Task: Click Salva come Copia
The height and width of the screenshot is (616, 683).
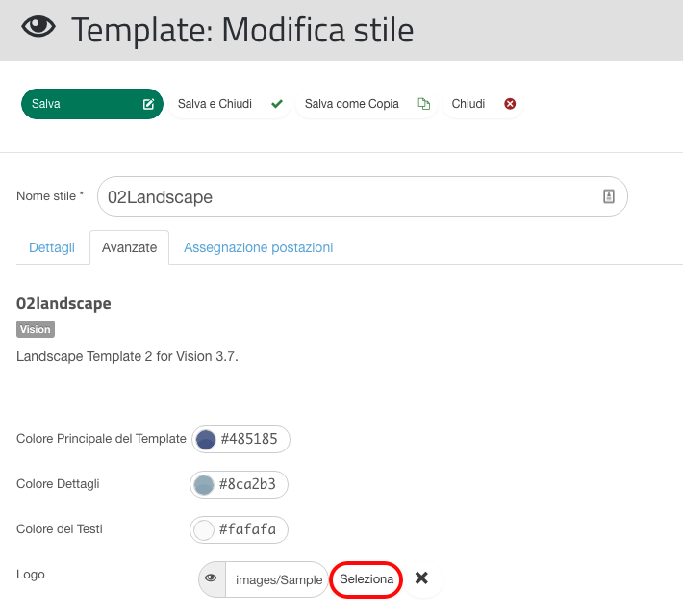Action: 367,104
